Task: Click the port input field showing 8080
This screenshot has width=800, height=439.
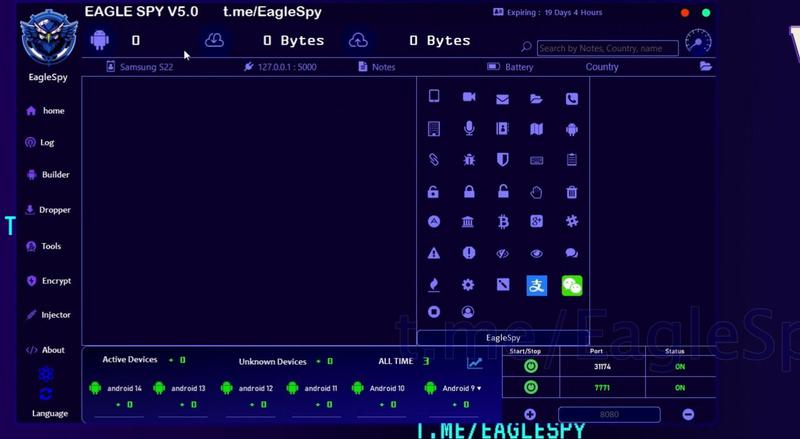Action: (x=609, y=414)
